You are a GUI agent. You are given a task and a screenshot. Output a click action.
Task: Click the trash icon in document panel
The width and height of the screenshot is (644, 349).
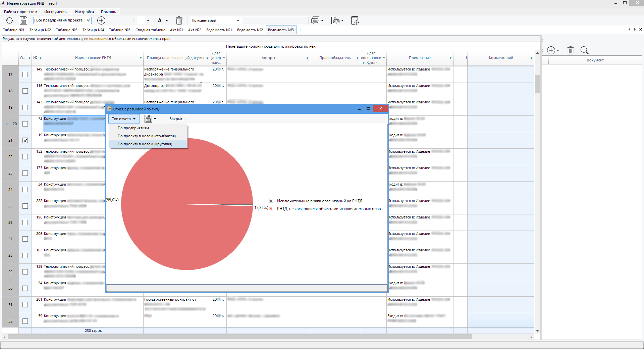coord(571,50)
